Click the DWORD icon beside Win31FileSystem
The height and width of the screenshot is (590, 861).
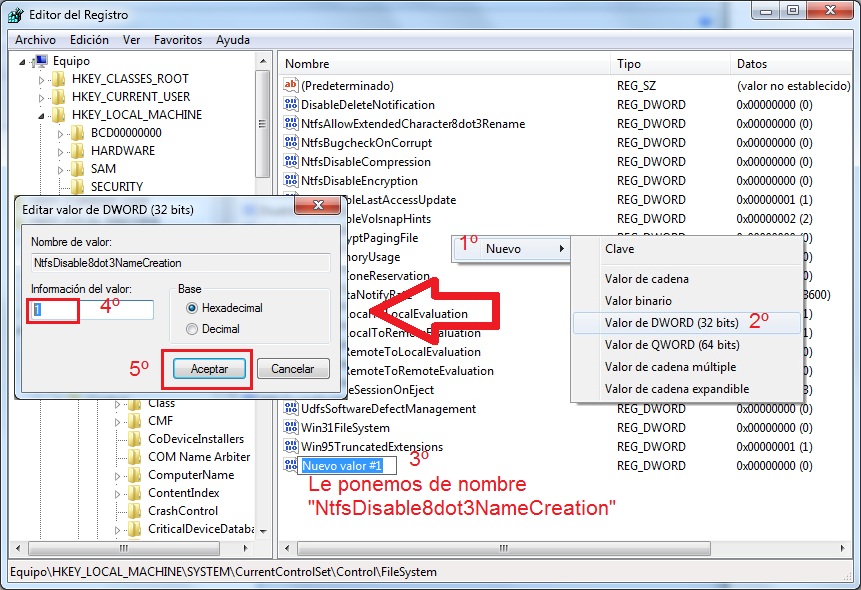point(291,428)
